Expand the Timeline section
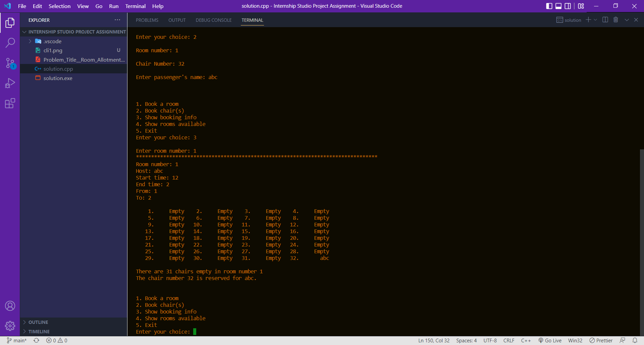The height and width of the screenshot is (345, 644). pos(74,332)
